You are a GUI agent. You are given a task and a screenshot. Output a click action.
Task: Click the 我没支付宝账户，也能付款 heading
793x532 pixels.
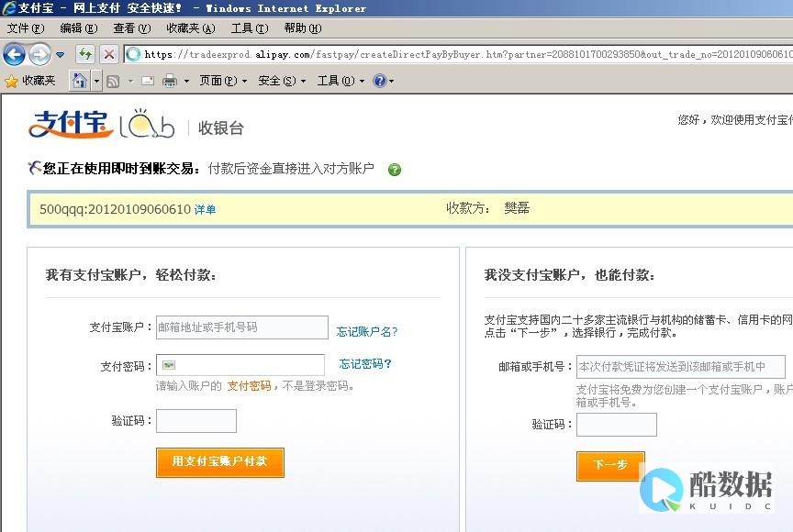click(569, 275)
